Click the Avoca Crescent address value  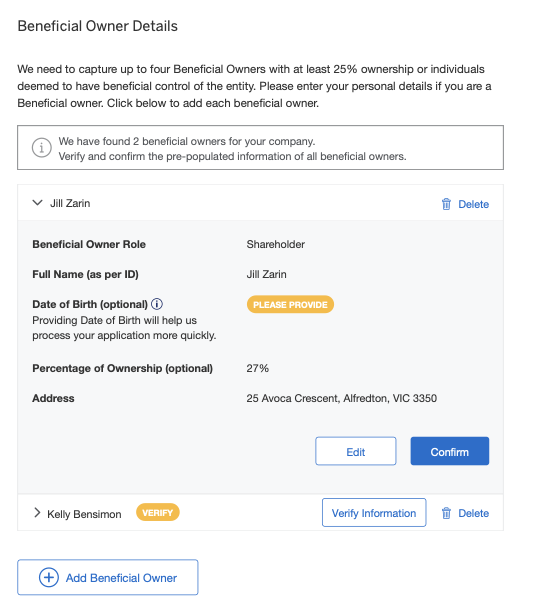pyautogui.click(x=341, y=398)
